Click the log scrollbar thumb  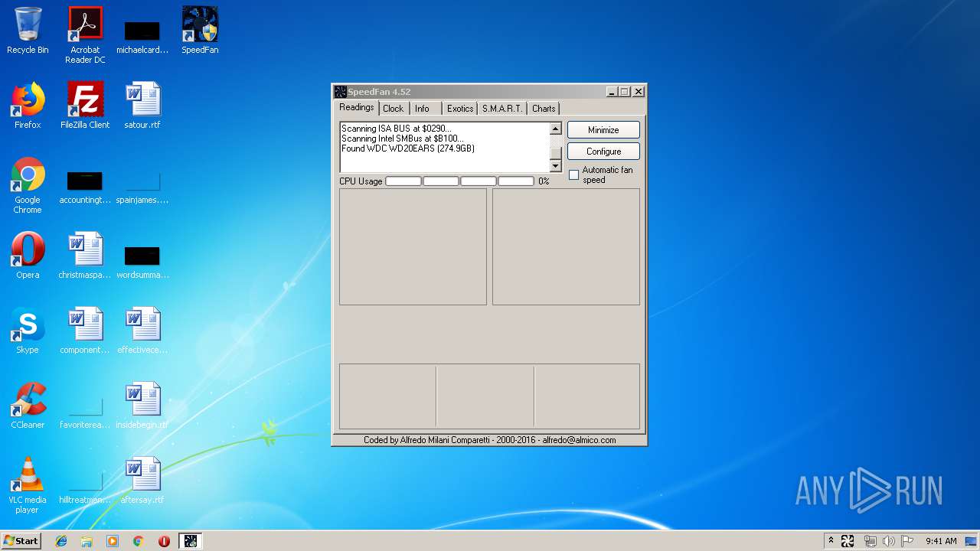(x=556, y=153)
